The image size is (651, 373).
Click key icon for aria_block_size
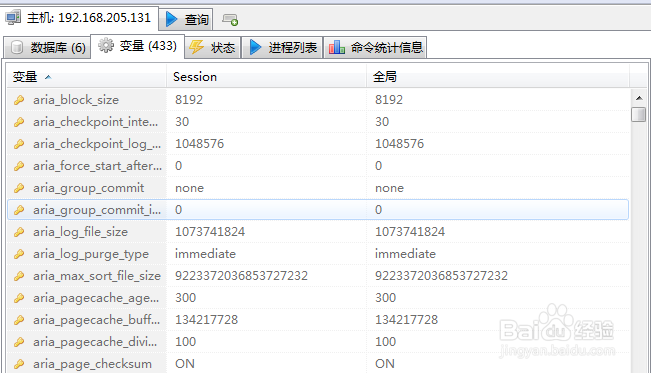(x=19, y=100)
